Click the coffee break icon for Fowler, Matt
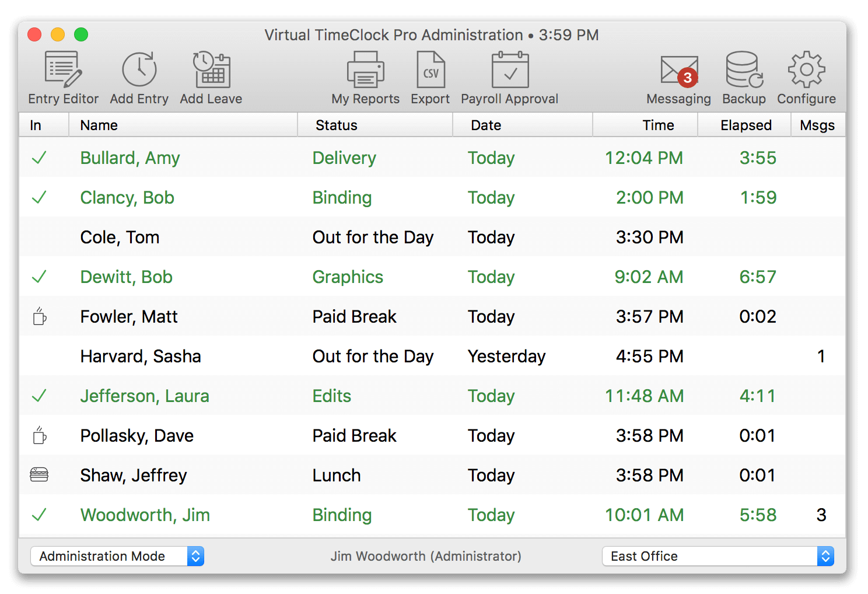The image size is (868, 594). coord(40,316)
